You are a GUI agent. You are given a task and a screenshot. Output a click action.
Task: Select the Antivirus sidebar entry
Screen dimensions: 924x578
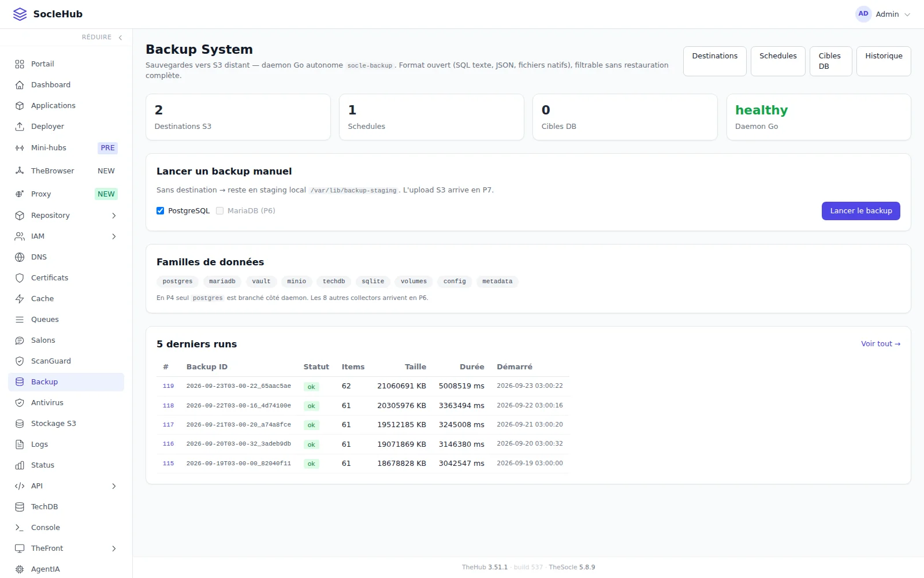coord(66,403)
